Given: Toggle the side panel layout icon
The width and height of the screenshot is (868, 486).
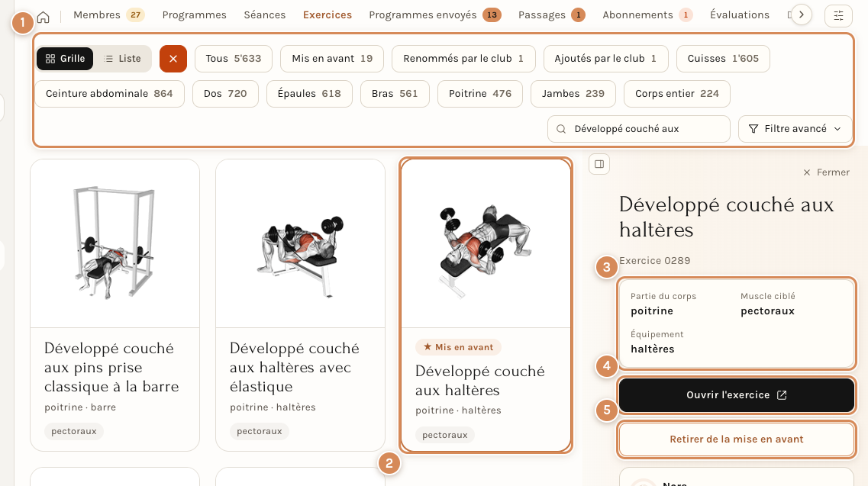Looking at the screenshot, I should (x=599, y=164).
